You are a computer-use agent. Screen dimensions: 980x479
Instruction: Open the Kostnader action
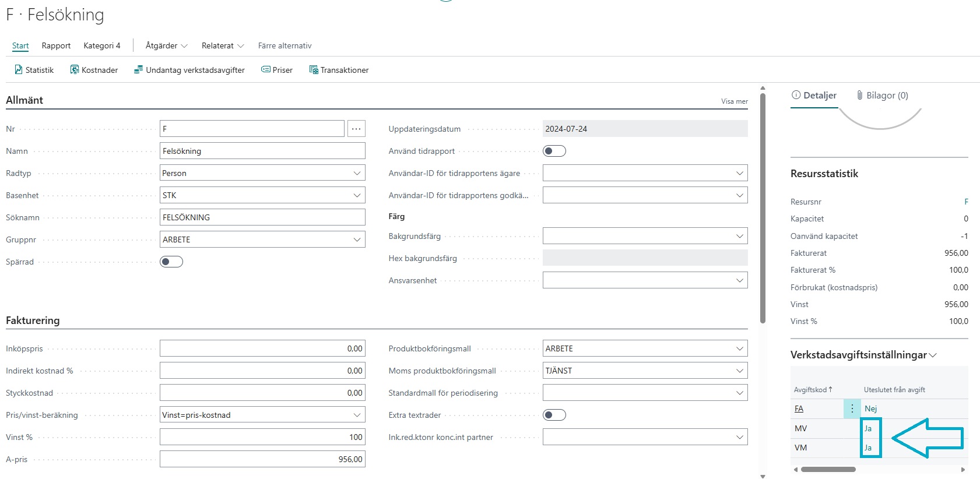[94, 70]
